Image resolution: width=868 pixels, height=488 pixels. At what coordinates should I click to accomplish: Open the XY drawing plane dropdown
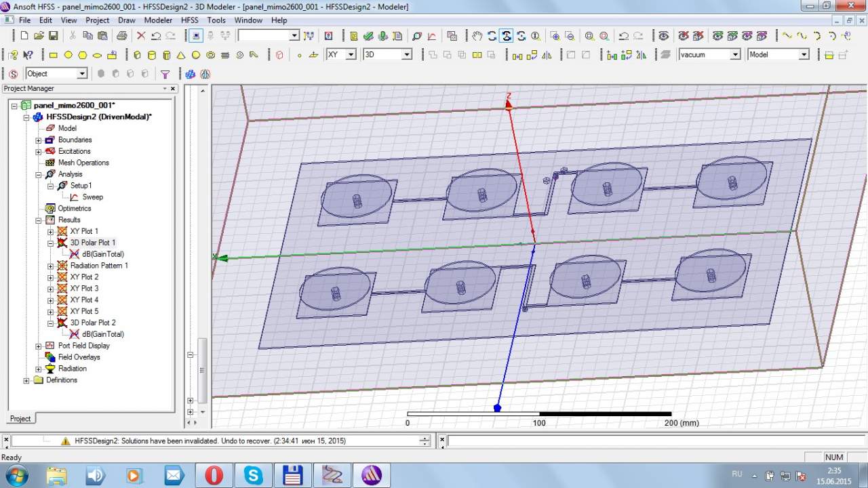coord(351,55)
